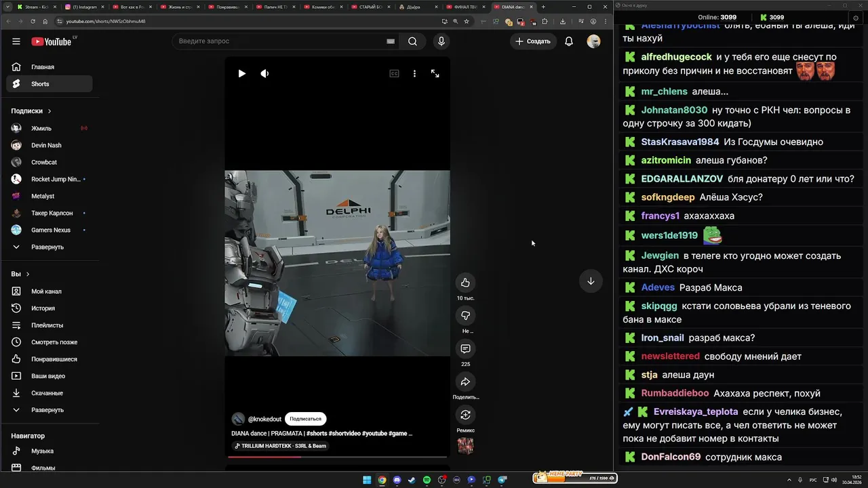
Task: Open the account avatar menu
Action: 593,41
